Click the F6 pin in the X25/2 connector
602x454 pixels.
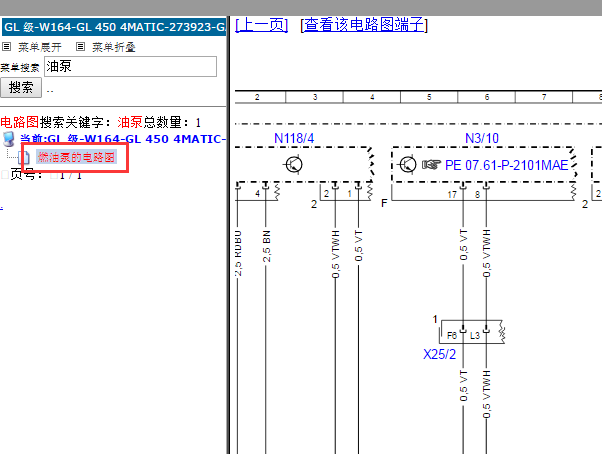(452, 336)
